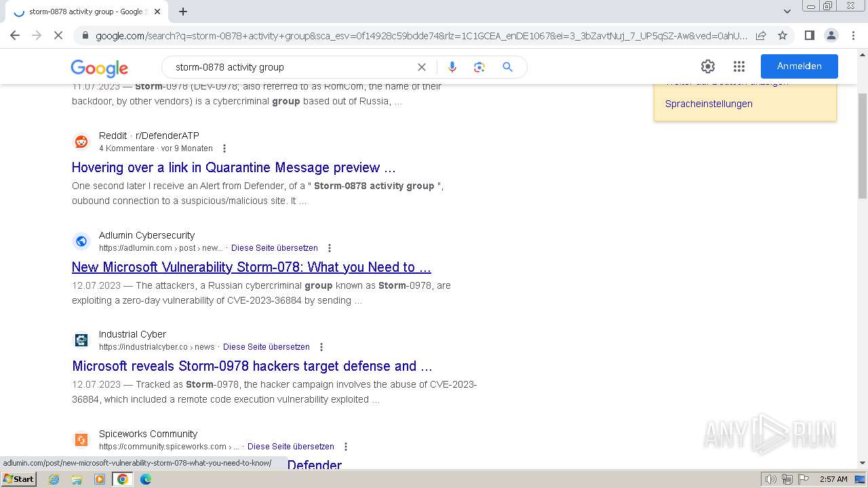
Task: Click the taskbar clock 2:57 AM
Action: (x=833, y=479)
